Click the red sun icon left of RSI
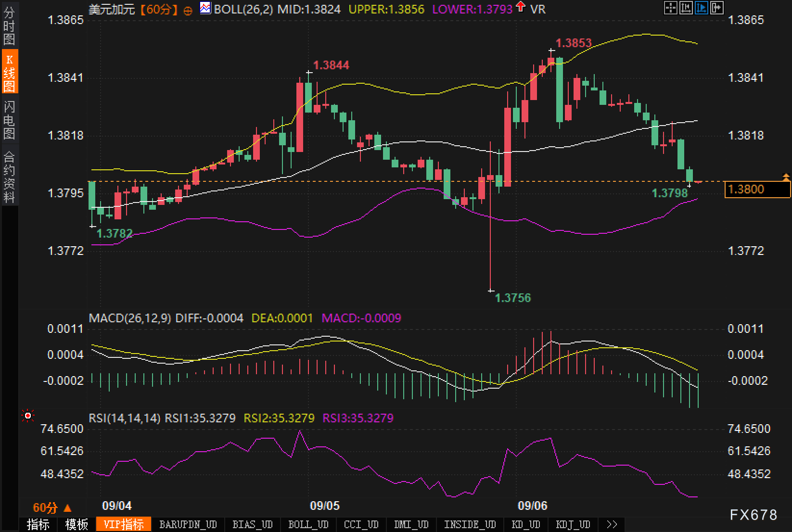 [28, 416]
